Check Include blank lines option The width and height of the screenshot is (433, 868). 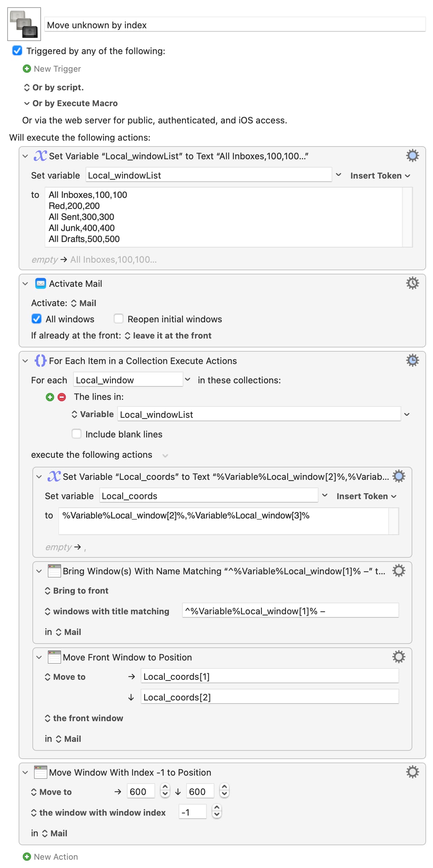(77, 434)
